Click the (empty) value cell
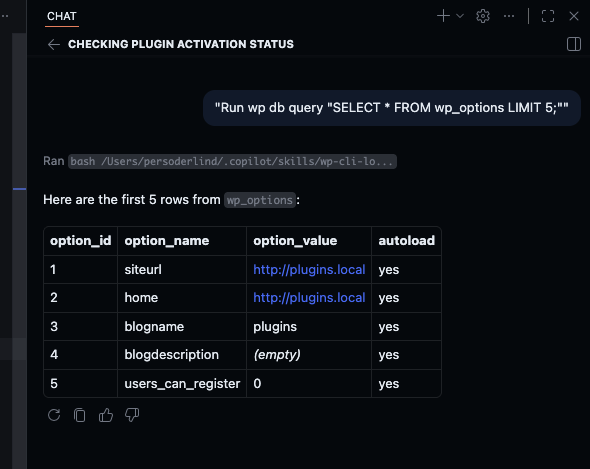Screen dimensions: 590x469 point(309,355)
